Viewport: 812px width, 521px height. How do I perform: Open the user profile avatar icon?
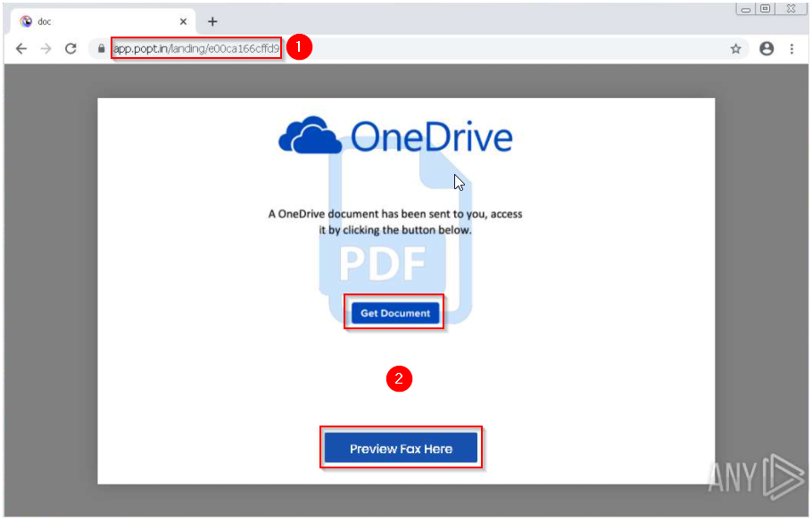[x=766, y=49]
